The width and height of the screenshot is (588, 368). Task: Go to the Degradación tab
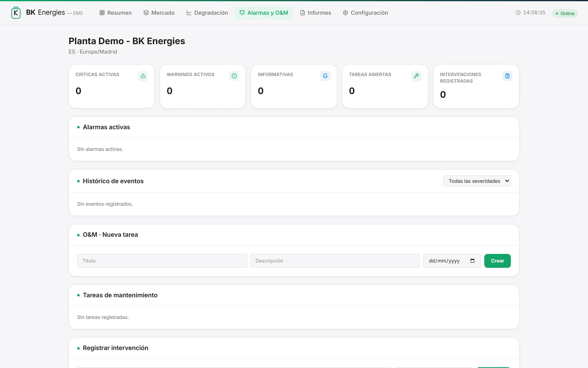pyautogui.click(x=207, y=13)
